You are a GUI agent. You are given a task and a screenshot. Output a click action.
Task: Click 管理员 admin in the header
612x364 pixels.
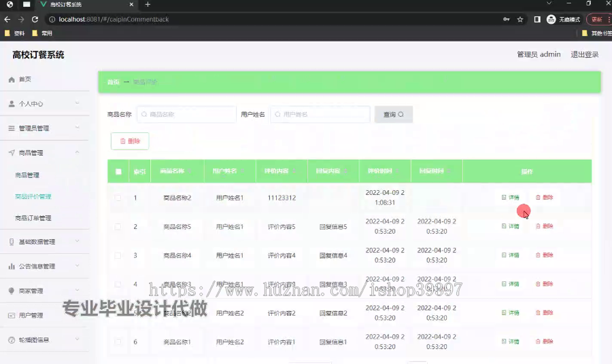539,54
